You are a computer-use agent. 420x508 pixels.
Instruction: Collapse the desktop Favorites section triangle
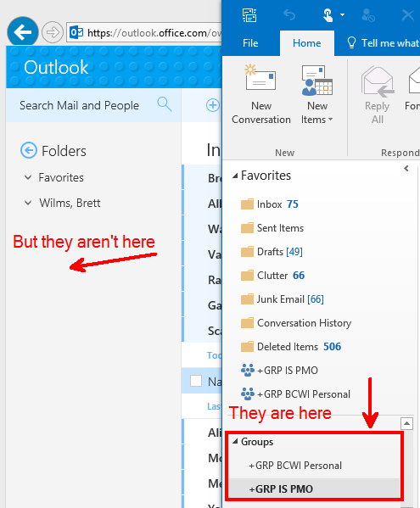[235, 176]
